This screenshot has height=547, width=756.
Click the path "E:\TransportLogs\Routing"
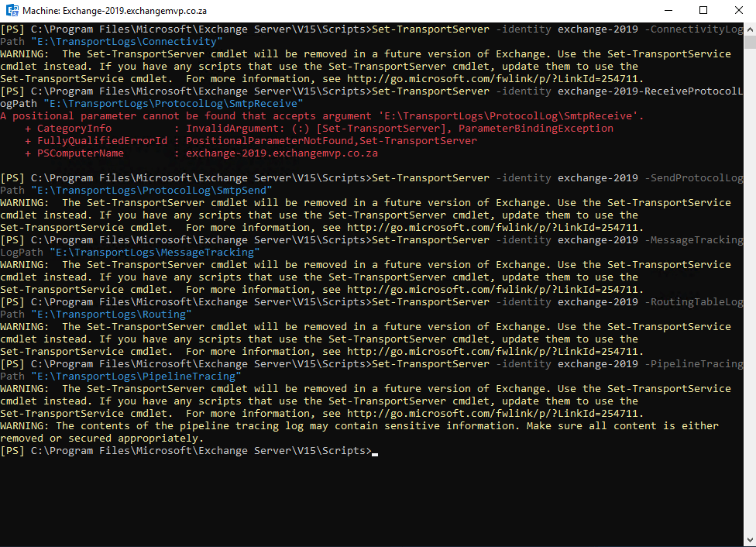point(112,315)
